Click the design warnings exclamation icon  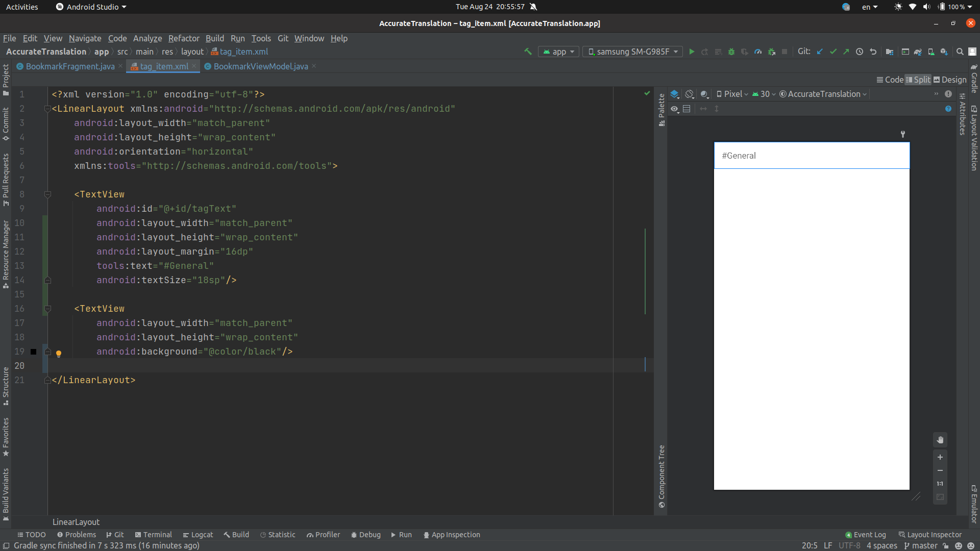pyautogui.click(x=948, y=94)
